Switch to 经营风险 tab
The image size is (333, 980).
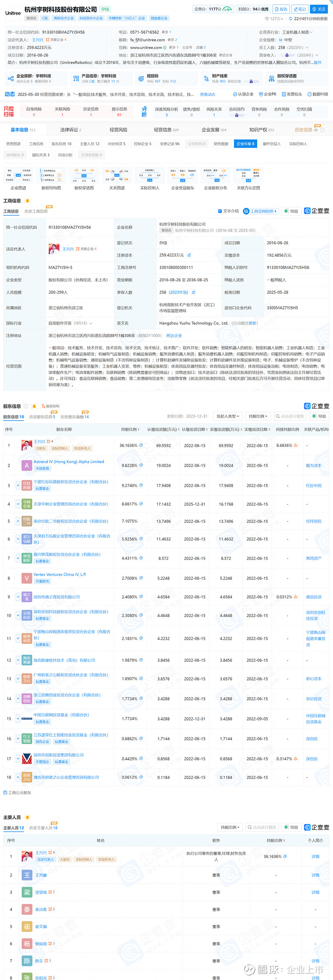(119, 130)
